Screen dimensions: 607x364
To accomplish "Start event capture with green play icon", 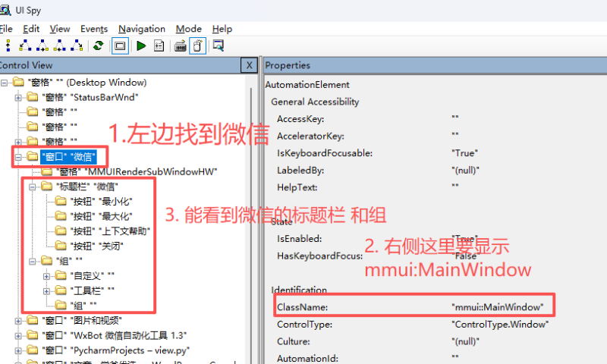I will click(x=141, y=46).
